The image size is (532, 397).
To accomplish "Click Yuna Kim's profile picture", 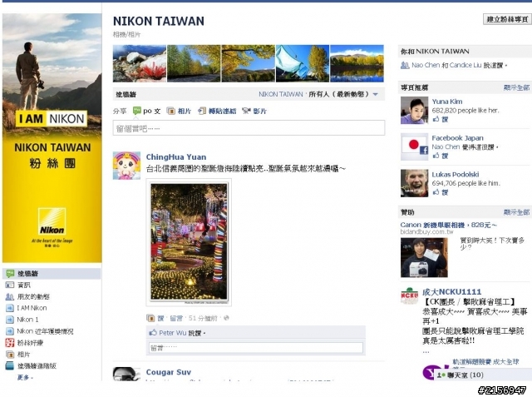I will (x=414, y=111).
